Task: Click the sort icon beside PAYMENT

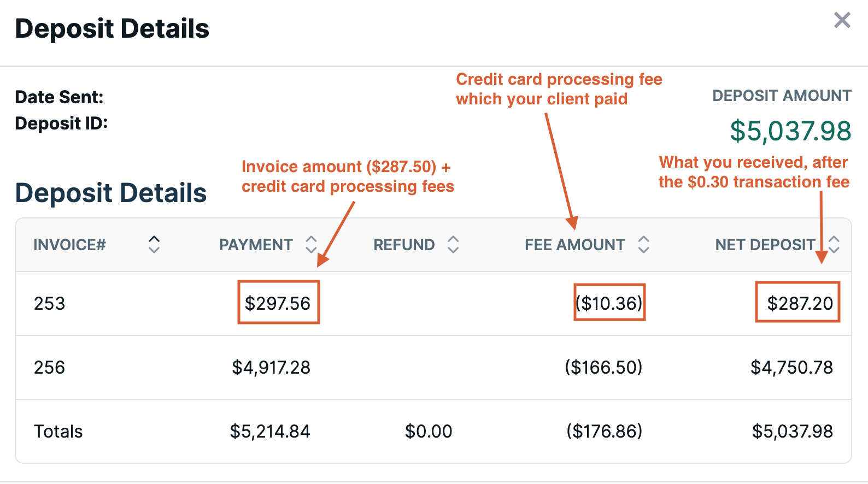Action: (311, 245)
